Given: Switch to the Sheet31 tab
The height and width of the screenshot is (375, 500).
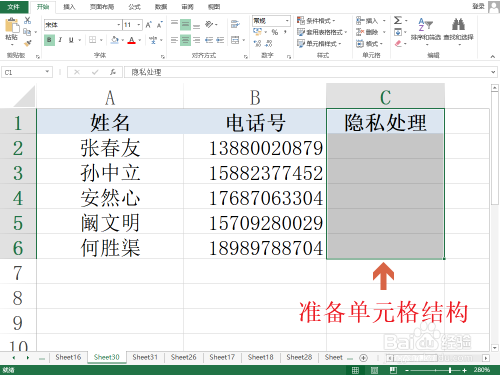Looking at the screenshot, I should (145, 357).
